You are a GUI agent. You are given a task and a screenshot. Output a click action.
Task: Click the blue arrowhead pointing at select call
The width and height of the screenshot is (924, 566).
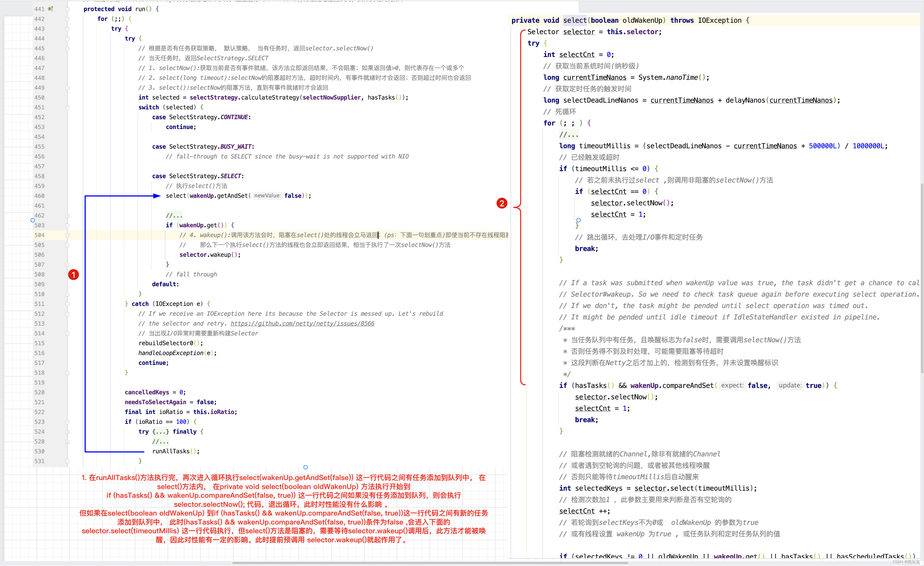point(157,196)
